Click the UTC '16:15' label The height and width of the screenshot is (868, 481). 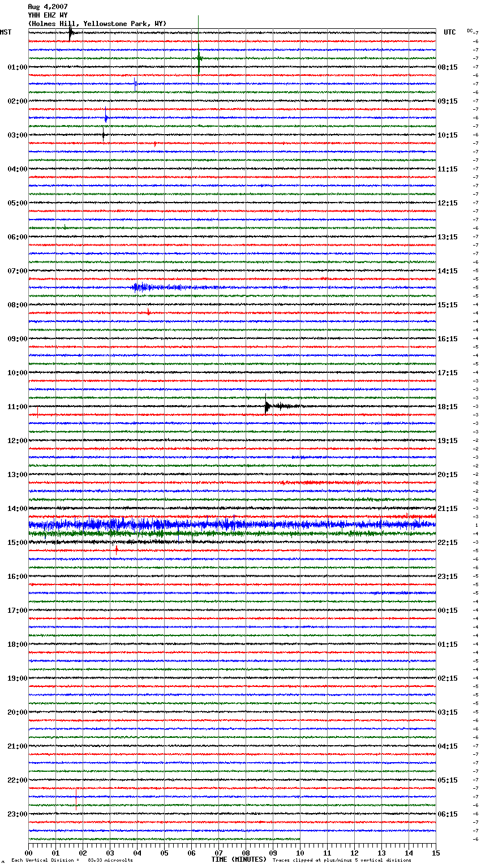(x=448, y=339)
